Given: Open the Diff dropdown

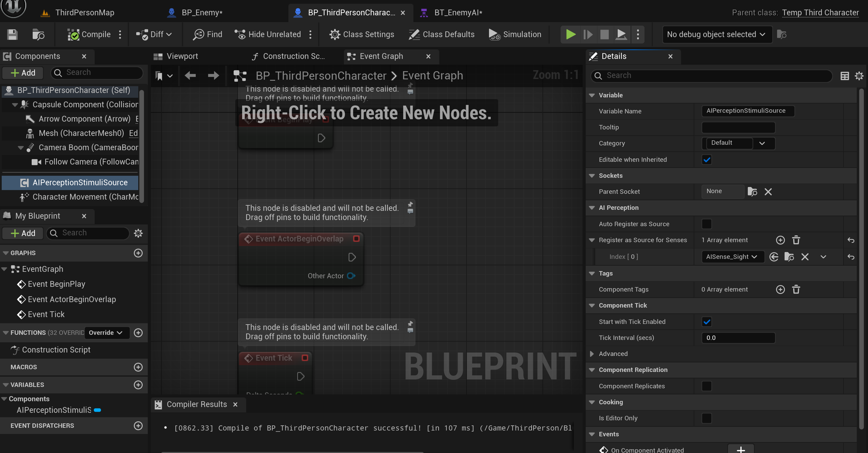Looking at the screenshot, I should click(154, 34).
